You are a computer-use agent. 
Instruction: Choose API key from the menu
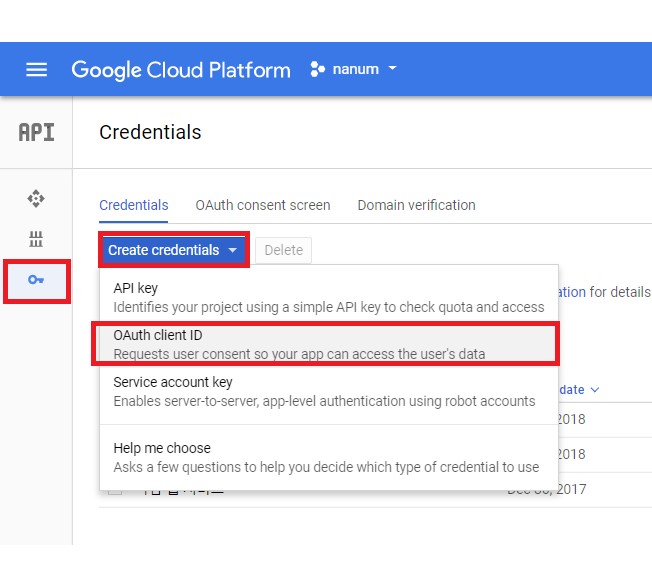coord(328,297)
